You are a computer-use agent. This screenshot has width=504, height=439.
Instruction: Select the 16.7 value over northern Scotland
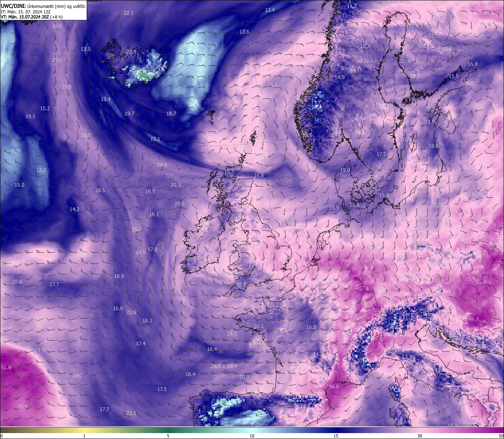[x=229, y=171]
